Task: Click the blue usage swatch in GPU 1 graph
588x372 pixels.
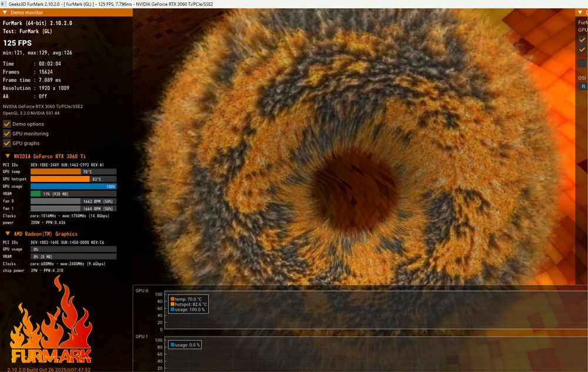Action: (x=172, y=344)
